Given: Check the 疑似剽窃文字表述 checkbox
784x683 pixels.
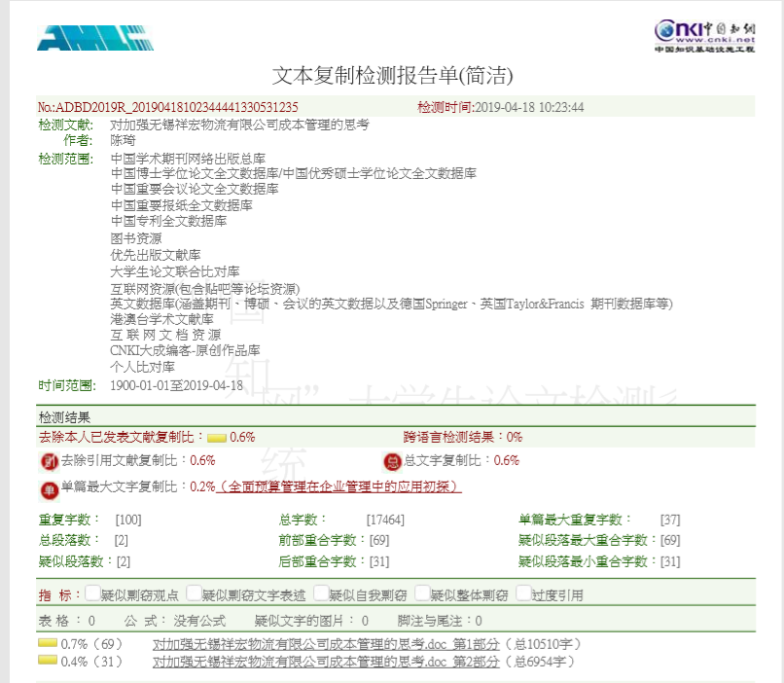Looking at the screenshot, I should click(x=194, y=593).
